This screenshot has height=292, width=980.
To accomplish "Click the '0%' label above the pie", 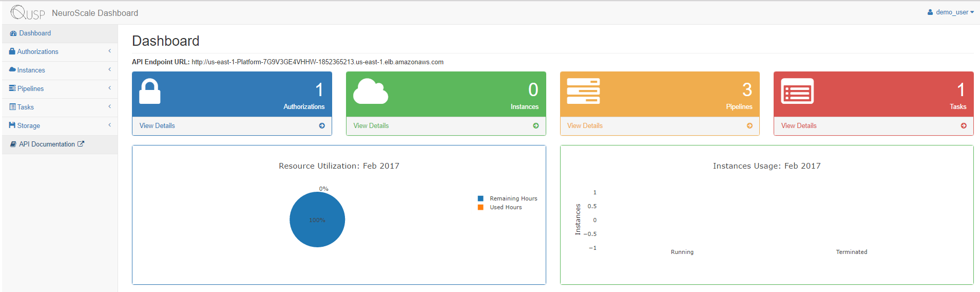I will pos(323,189).
